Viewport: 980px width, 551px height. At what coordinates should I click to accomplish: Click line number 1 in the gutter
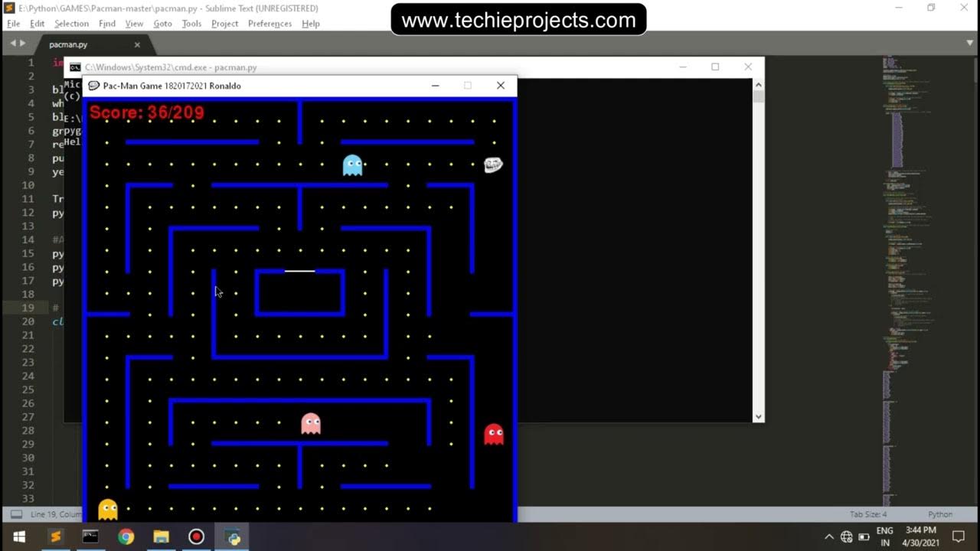point(31,62)
